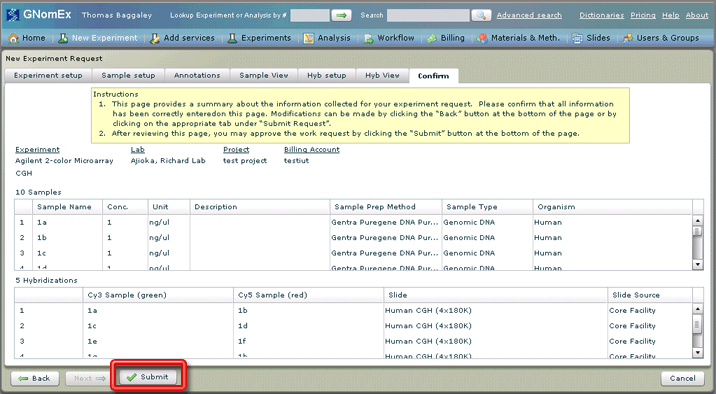716x394 pixels.
Task: Switch to the Hyb setup tab
Action: [x=326, y=76]
